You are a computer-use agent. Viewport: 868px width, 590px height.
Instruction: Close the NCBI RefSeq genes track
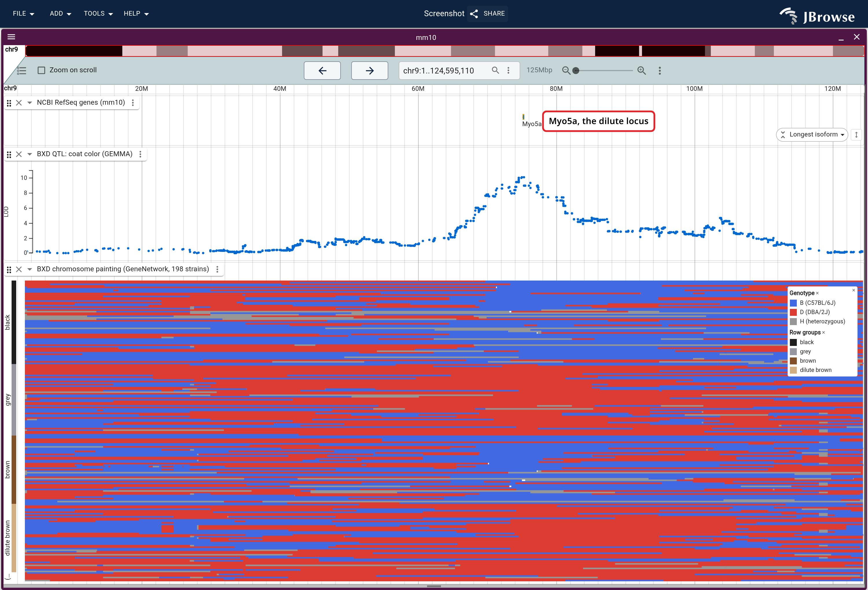pyautogui.click(x=19, y=103)
